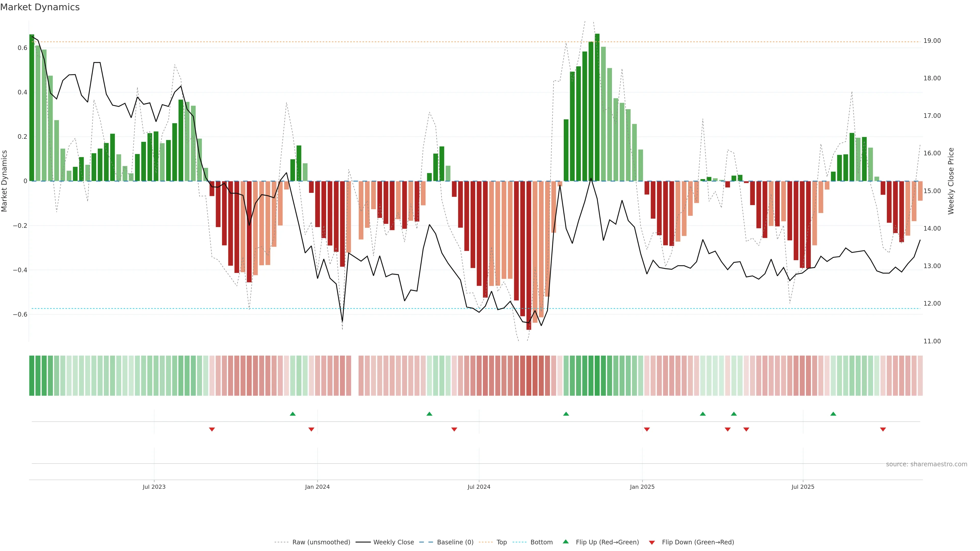980x551 pixels.
Task: Click the red triangle icon in the legend
Action: pos(652,542)
